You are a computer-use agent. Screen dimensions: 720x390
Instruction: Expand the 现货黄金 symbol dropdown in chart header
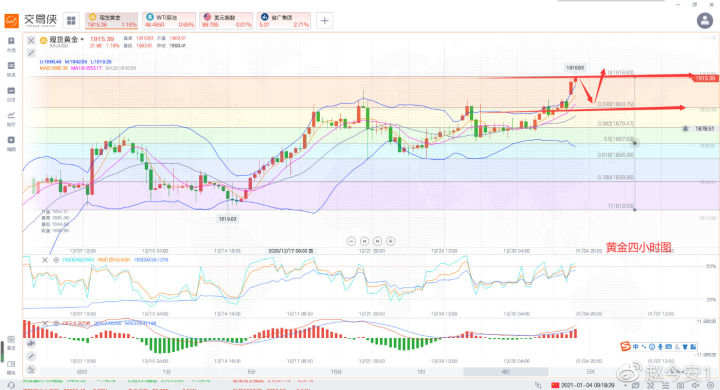coord(82,40)
